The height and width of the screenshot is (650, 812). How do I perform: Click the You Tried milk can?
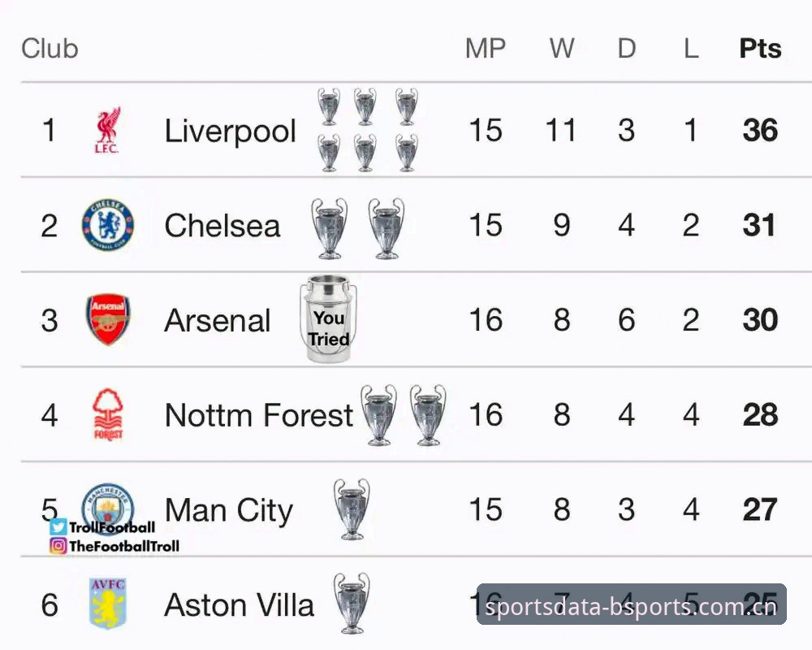click(x=328, y=318)
